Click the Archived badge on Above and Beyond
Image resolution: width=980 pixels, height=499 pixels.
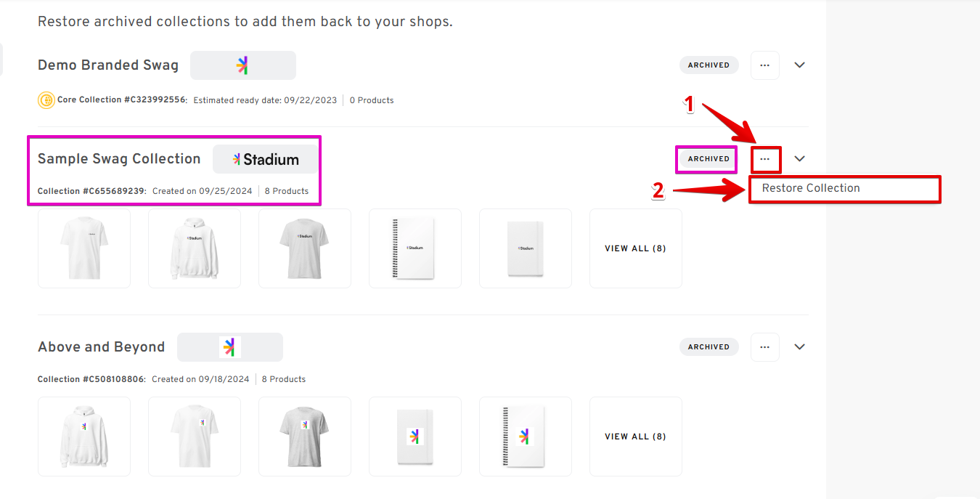(x=709, y=347)
